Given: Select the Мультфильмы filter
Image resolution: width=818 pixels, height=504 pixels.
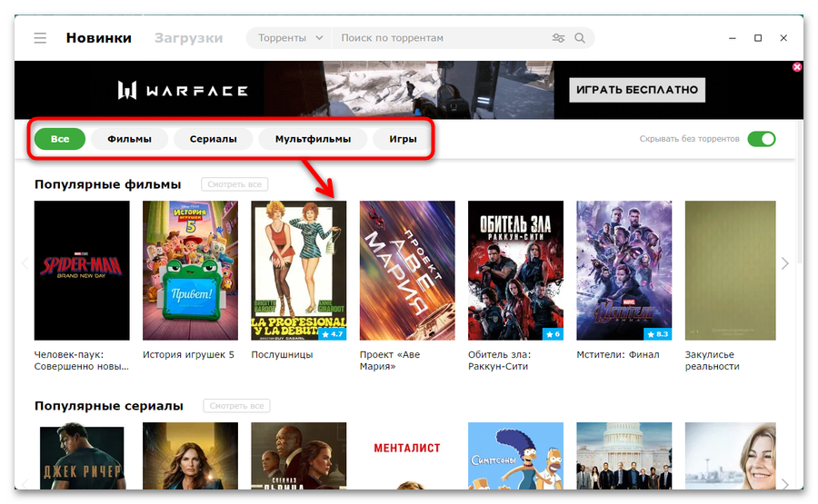Looking at the screenshot, I should tap(313, 139).
